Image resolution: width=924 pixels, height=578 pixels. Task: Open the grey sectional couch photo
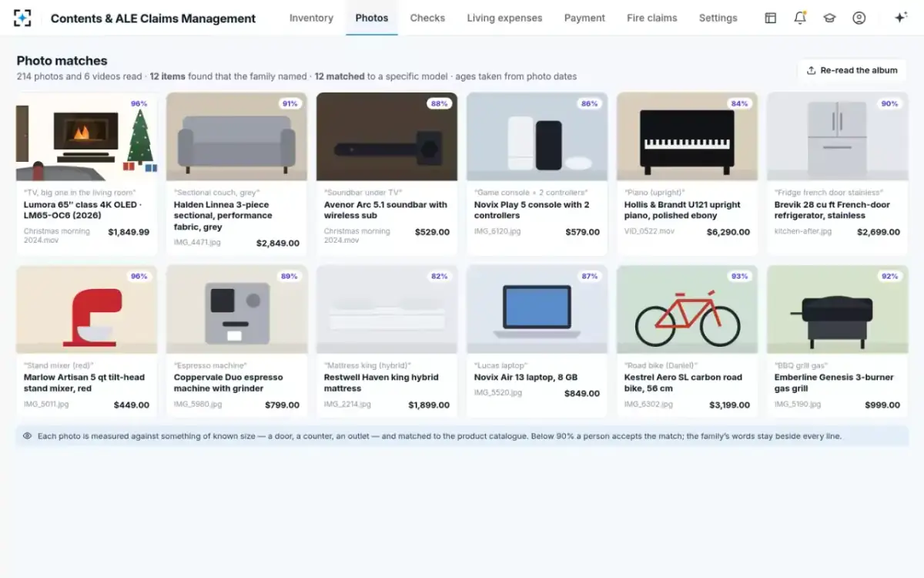(237, 137)
